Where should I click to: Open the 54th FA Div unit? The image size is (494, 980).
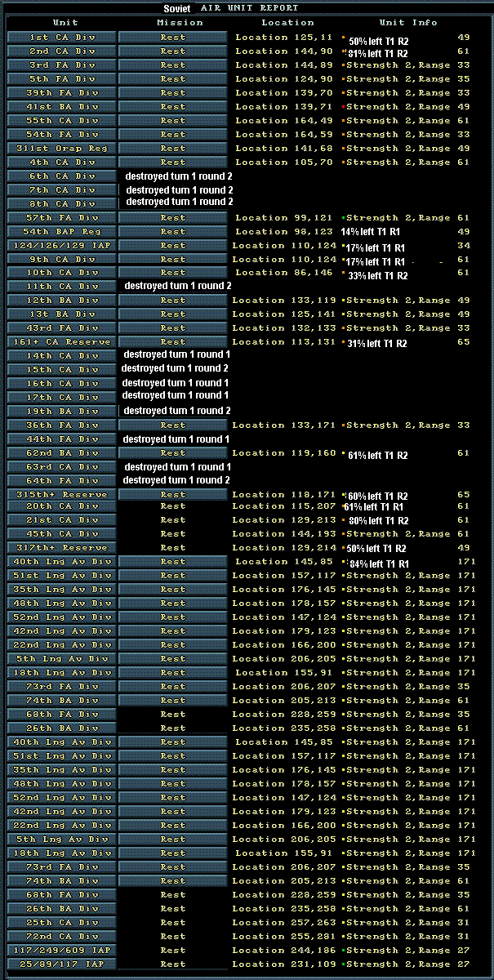pyautogui.click(x=62, y=135)
